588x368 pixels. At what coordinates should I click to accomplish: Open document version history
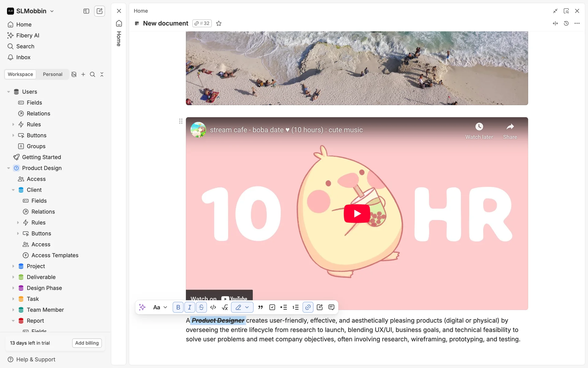point(566,23)
